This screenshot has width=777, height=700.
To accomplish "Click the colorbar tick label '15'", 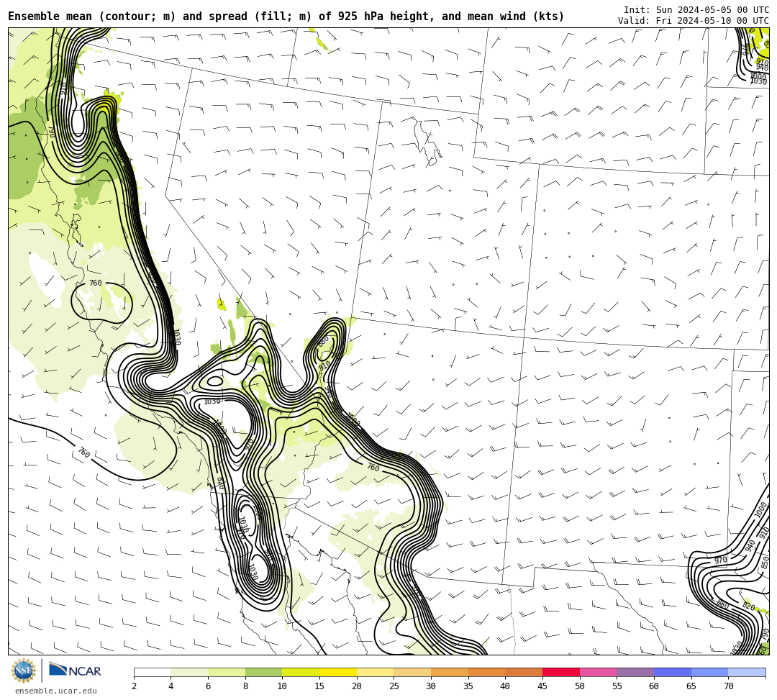I will coord(319,686).
